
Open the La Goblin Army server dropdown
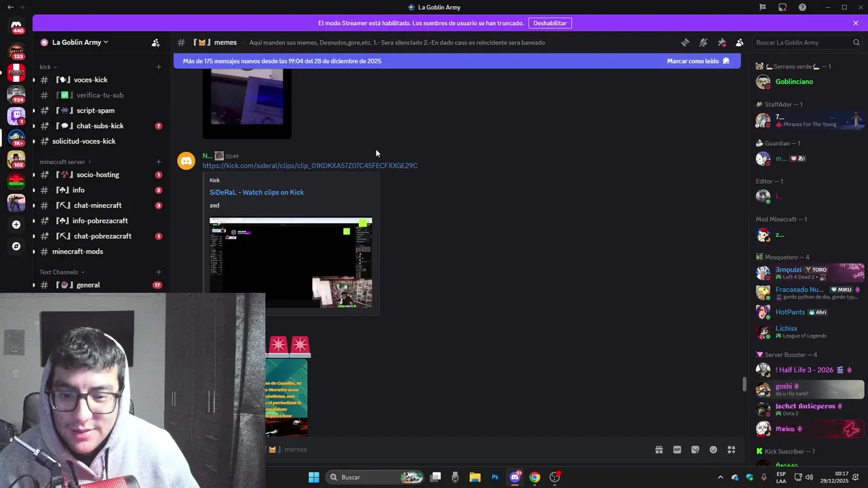79,42
